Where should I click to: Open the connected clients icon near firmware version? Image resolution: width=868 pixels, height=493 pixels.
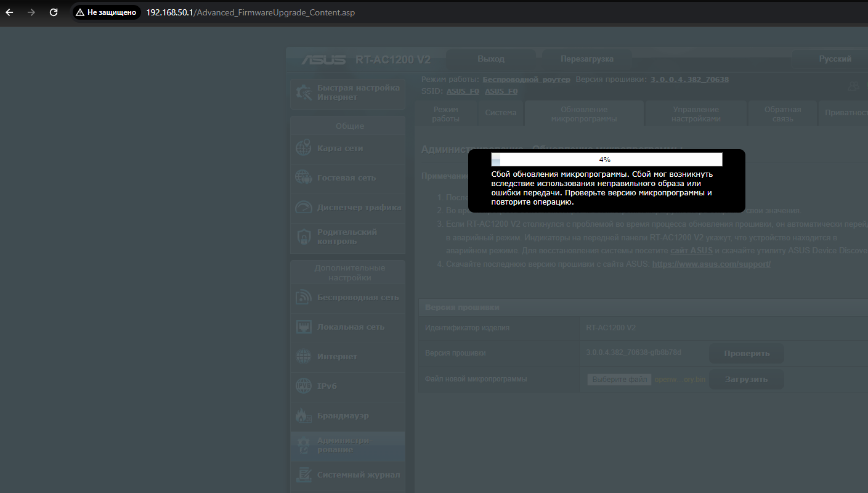(x=854, y=86)
